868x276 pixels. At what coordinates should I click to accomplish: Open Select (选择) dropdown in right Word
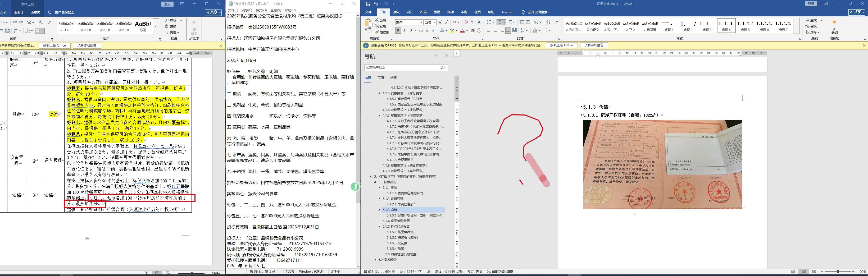coord(813,32)
